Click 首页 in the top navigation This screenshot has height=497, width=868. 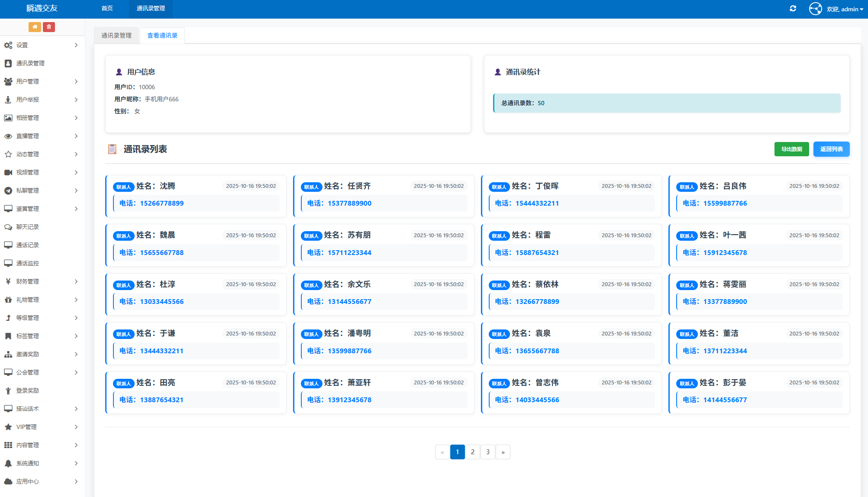point(107,9)
